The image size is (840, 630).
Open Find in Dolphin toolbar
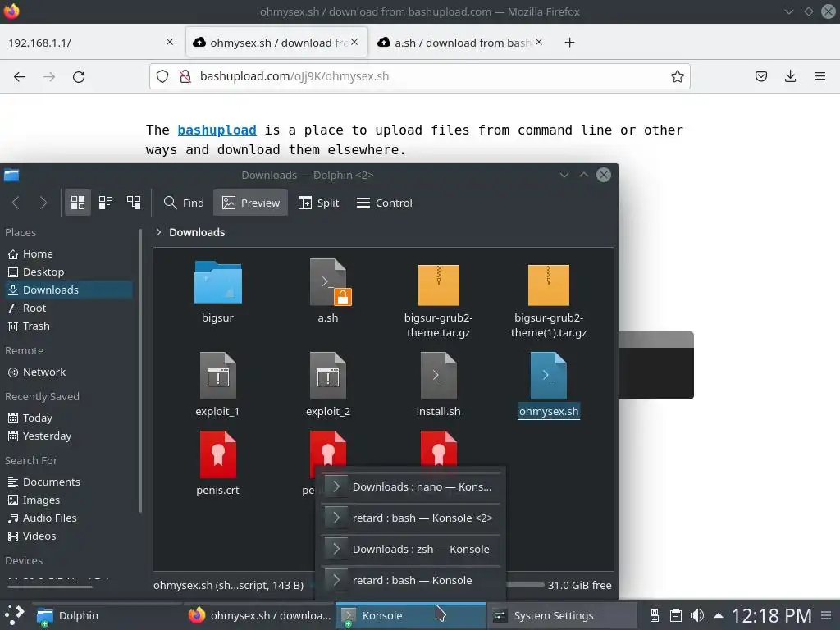pyautogui.click(x=184, y=203)
